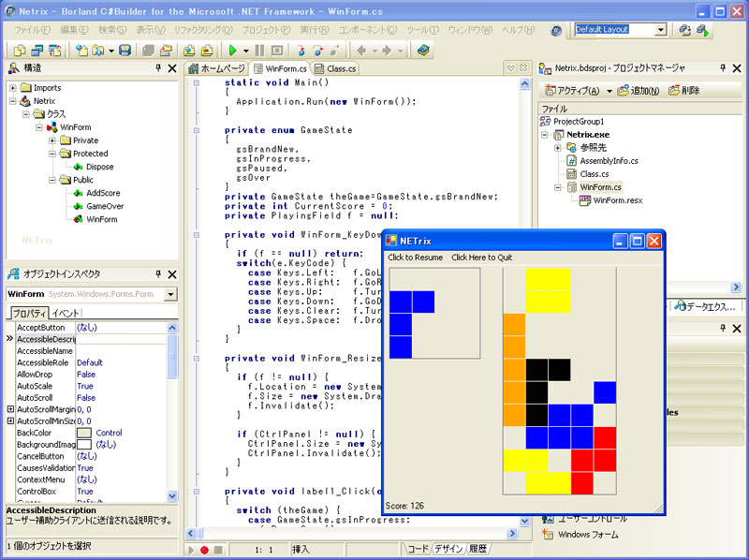The width and height of the screenshot is (749, 560).
Task: Switch to the デザイン view tab
Action: pyautogui.click(x=448, y=549)
